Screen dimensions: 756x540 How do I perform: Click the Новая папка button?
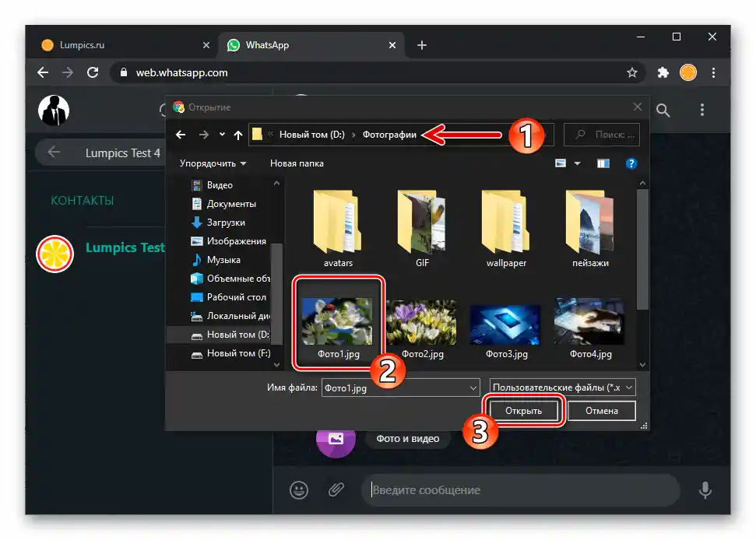(x=297, y=163)
